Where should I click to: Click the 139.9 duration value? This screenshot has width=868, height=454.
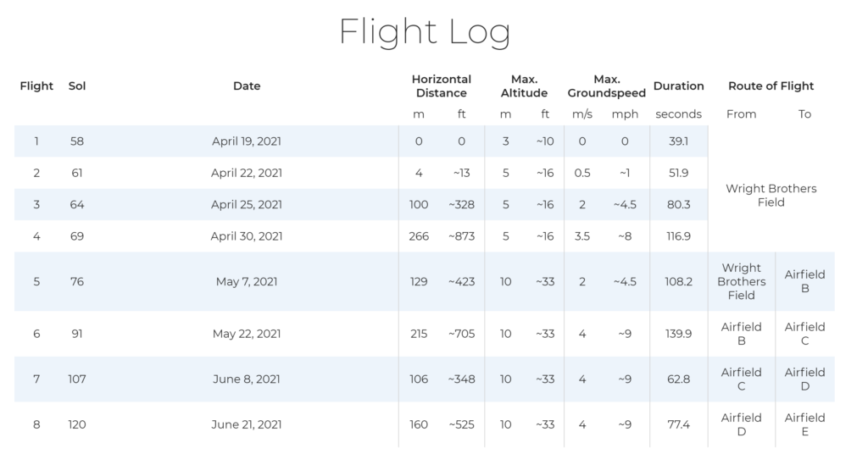678,334
